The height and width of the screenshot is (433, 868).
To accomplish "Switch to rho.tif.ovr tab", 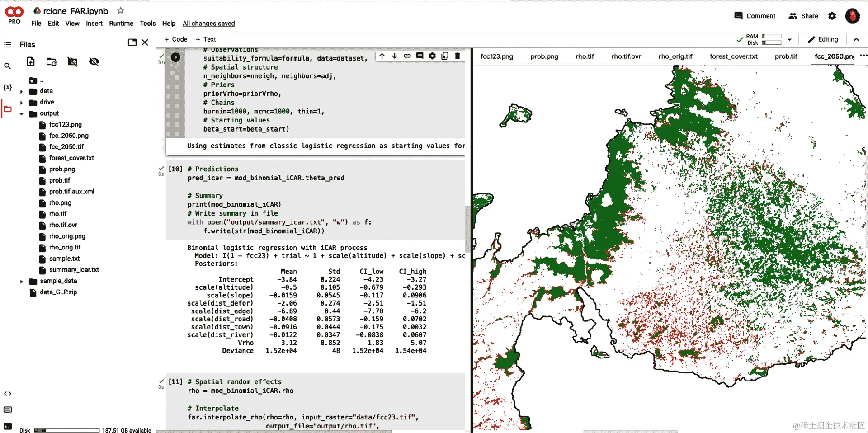I will pyautogui.click(x=626, y=56).
